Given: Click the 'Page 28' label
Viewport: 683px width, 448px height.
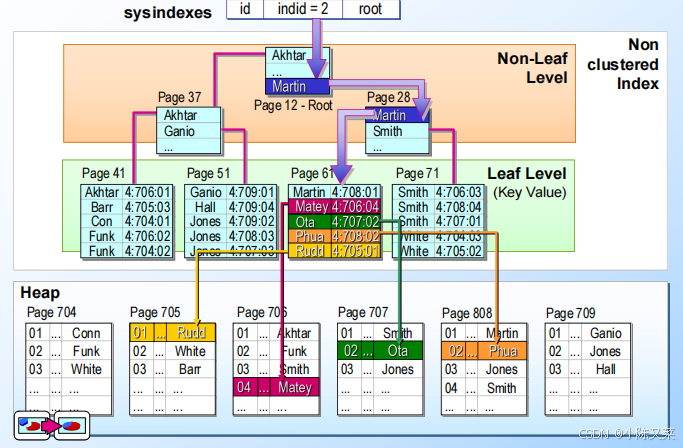Looking at the screenshot, I should [389, 97].
